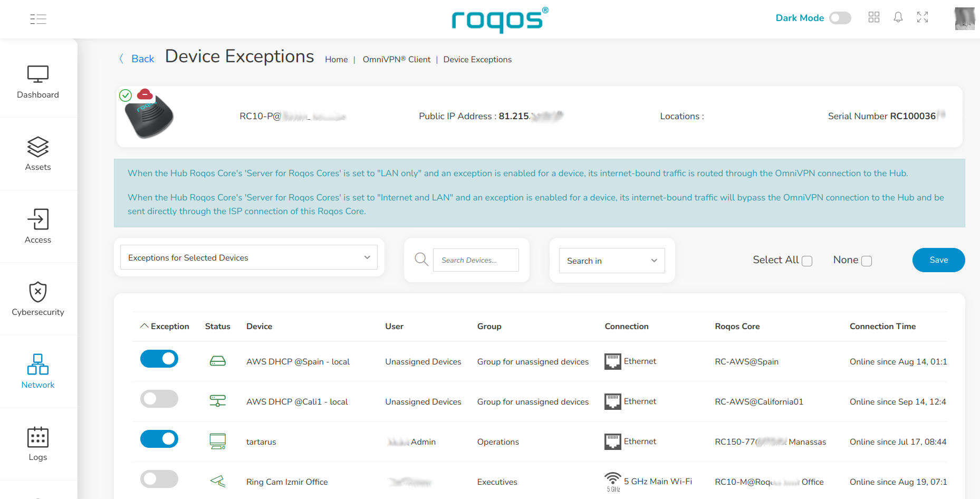
Task: Open Dashboard in the sidebar
Action: 38,82
